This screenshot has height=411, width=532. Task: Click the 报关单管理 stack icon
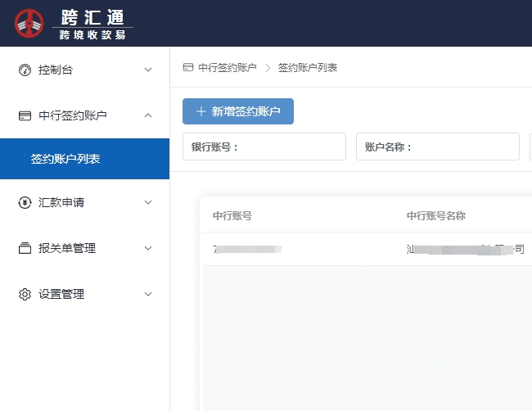[x=25, y=248]
